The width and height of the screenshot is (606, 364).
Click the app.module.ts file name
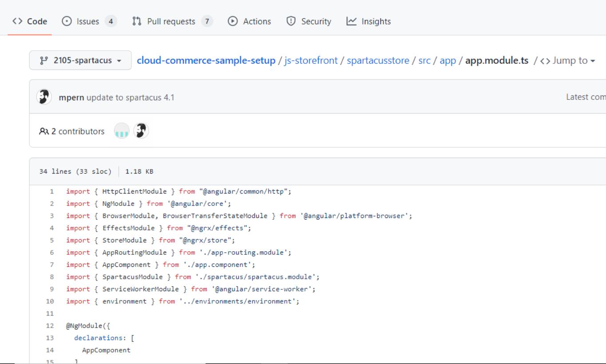[496, 60]
